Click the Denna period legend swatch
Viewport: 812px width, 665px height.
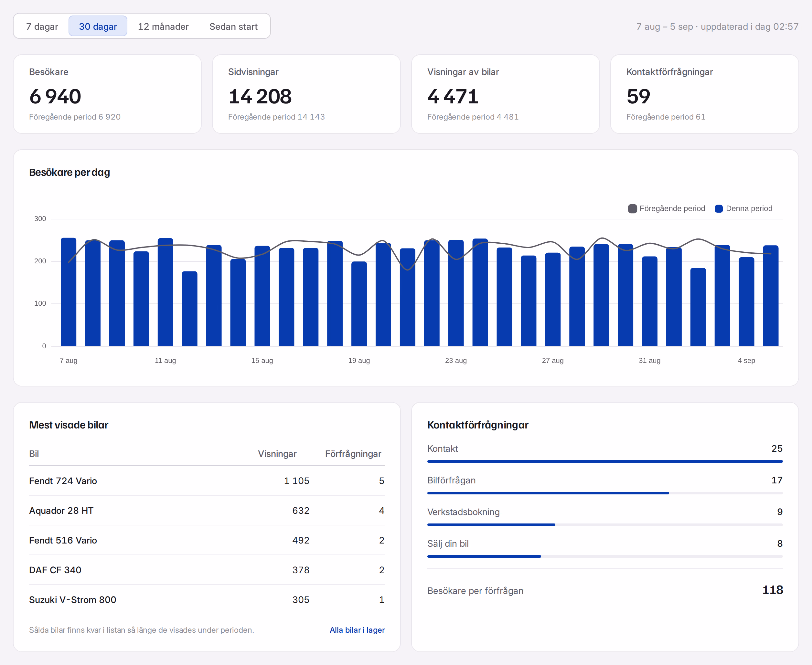point(719,208)
